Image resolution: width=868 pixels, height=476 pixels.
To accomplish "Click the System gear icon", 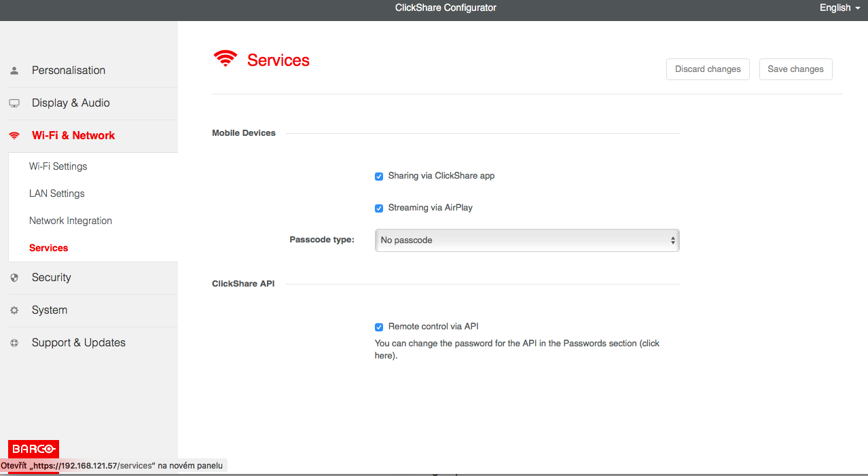I will tap(14, 310).
